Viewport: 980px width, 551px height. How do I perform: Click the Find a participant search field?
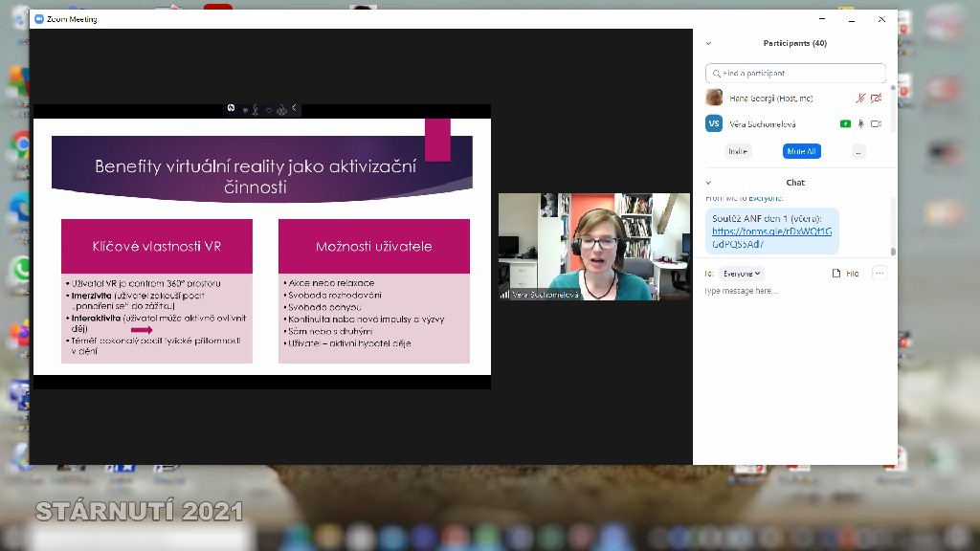[795, 73]
